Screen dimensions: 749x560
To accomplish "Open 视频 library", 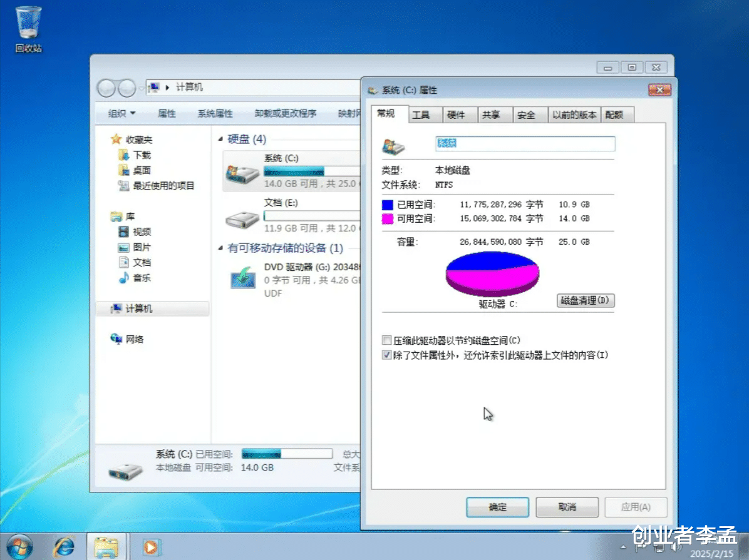I will coord(142,232).
